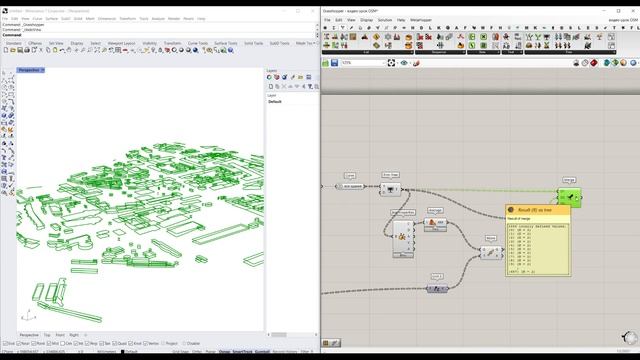Expand the last black panel bar in Grasshopper ribbon
The width and height of the screenshot is (640, 360).
[613, 52]
